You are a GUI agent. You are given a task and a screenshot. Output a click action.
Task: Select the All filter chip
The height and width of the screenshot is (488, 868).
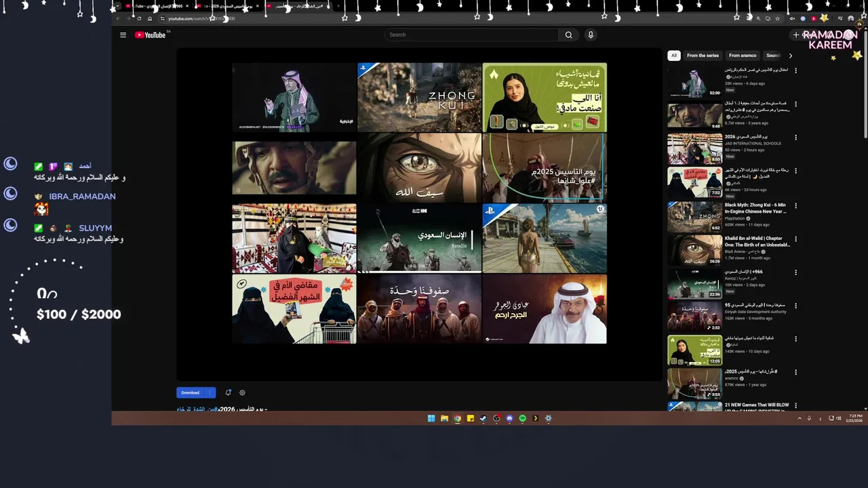click(673, 56)
